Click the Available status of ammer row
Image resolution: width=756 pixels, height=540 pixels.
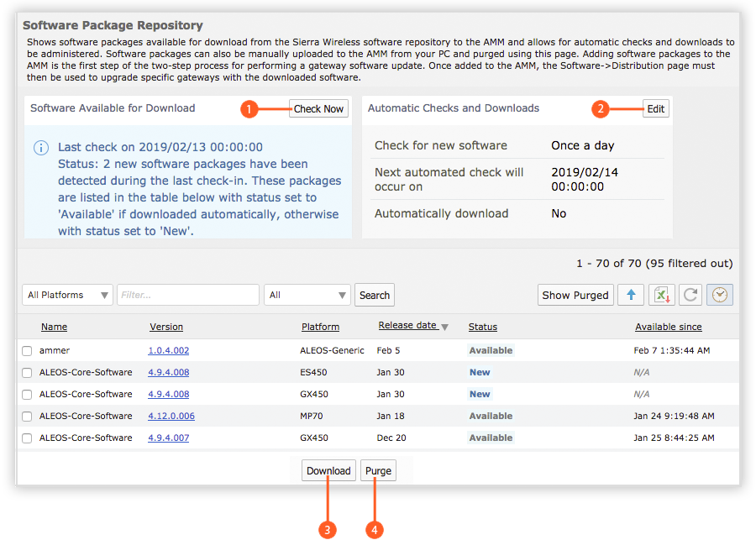491,350
